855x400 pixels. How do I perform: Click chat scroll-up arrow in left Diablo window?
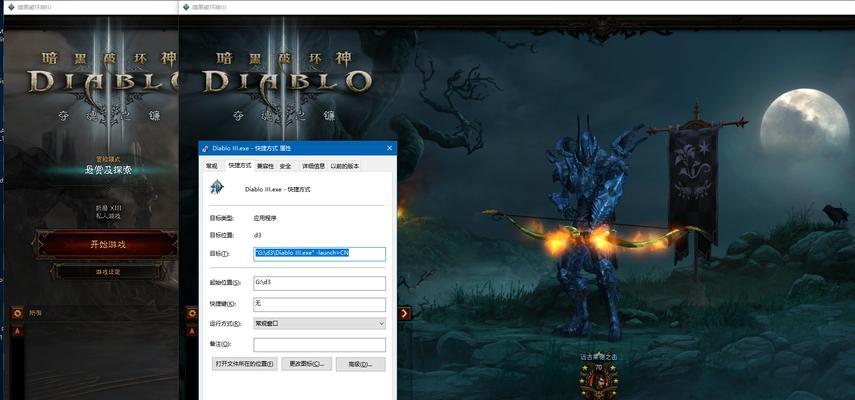point(17,331)
